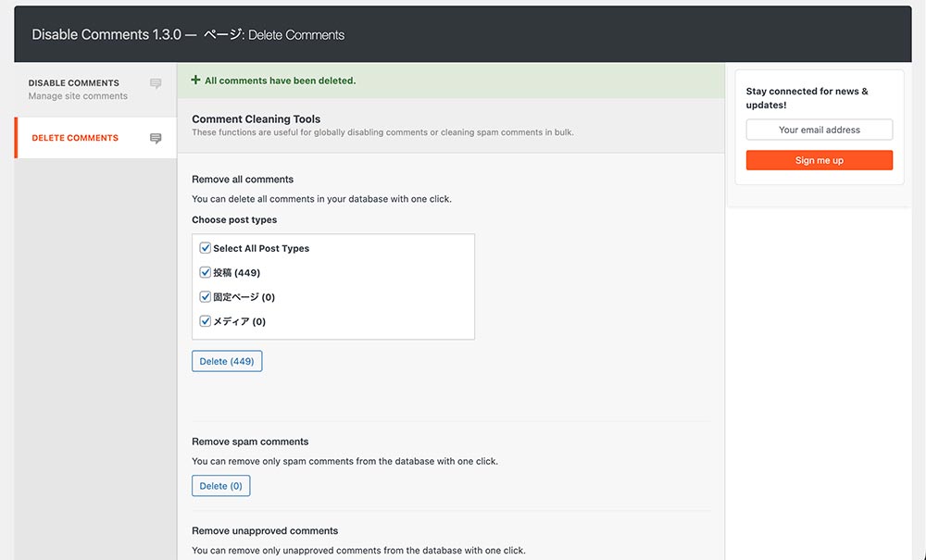Click the speech bubble icon beside Disable Comments
The width and height of the screenshot is (926, 560).
156,84
